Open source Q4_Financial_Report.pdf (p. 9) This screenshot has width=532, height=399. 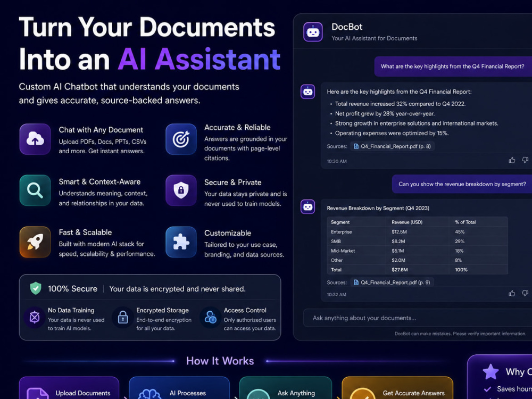click(392, 282)
